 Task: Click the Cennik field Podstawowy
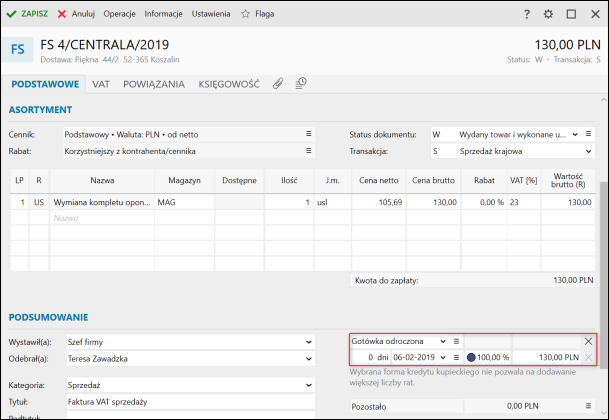[x=189, y=134]
